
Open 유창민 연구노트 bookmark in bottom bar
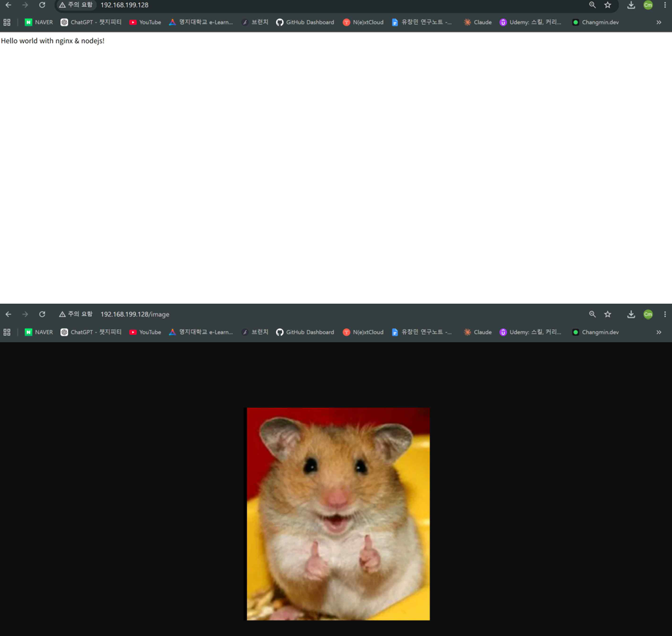[x=421, y=332]
